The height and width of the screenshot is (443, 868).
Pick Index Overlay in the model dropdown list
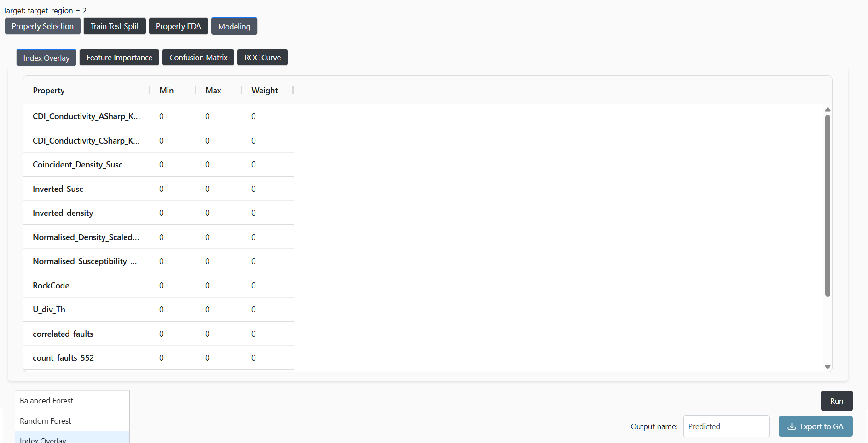(43, 439)
